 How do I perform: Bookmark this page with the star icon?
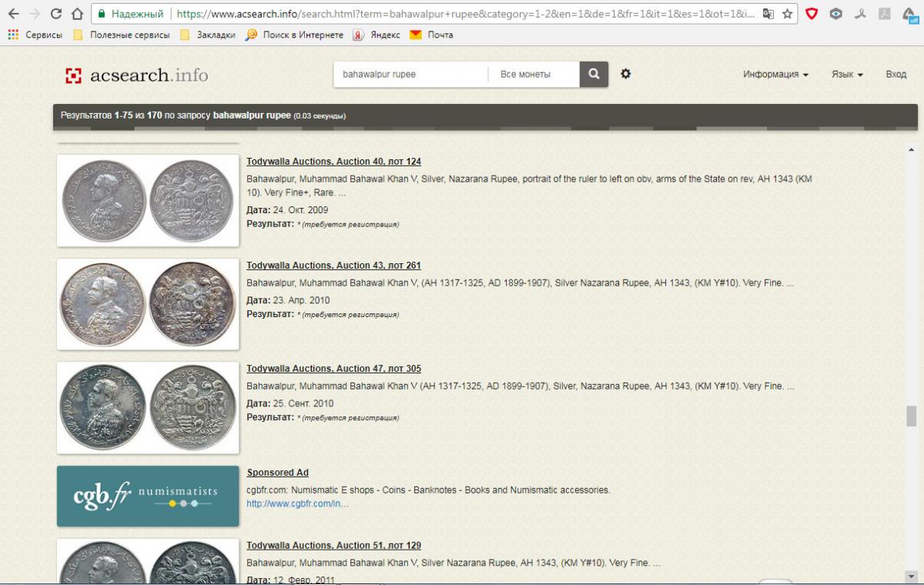point(787,14)
